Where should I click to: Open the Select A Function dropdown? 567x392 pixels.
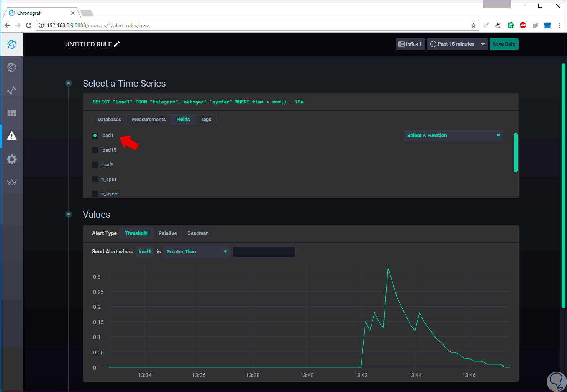pos(453,136)
